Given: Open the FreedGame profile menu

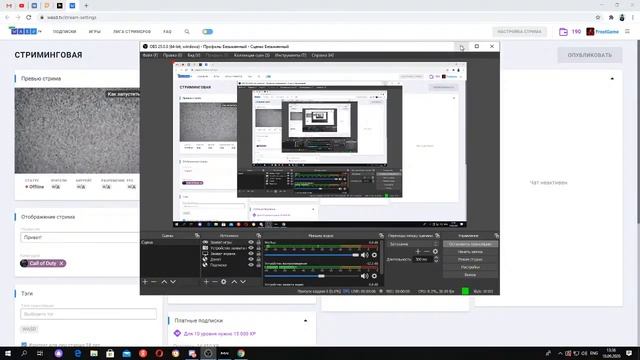Looking at the screenshot, I should 603,31.
